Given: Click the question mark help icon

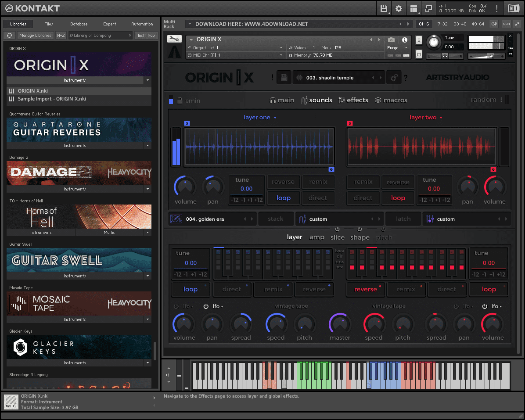Looking at the screenshot, I should click(406, 78).
